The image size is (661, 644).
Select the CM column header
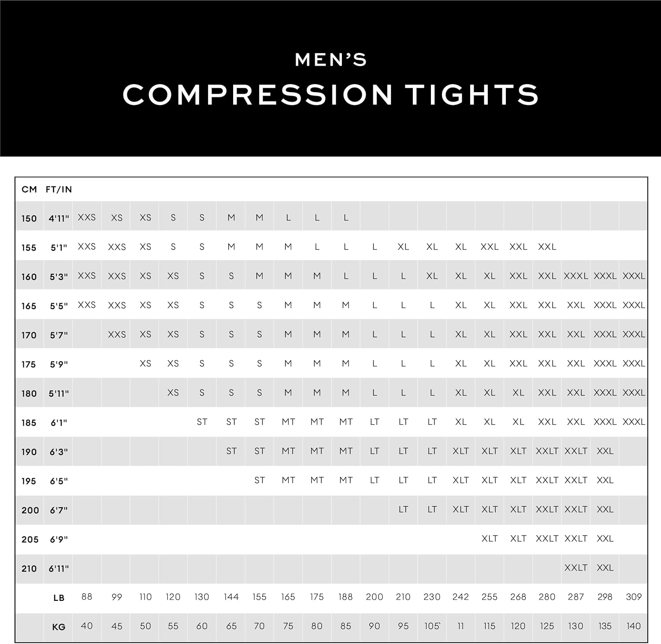click(x=29, y=190)
